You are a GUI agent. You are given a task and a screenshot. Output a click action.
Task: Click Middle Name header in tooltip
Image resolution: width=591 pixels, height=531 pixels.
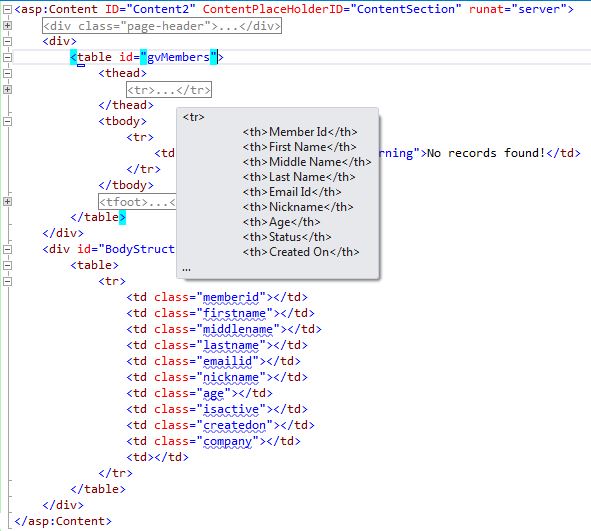coord(307,162)
